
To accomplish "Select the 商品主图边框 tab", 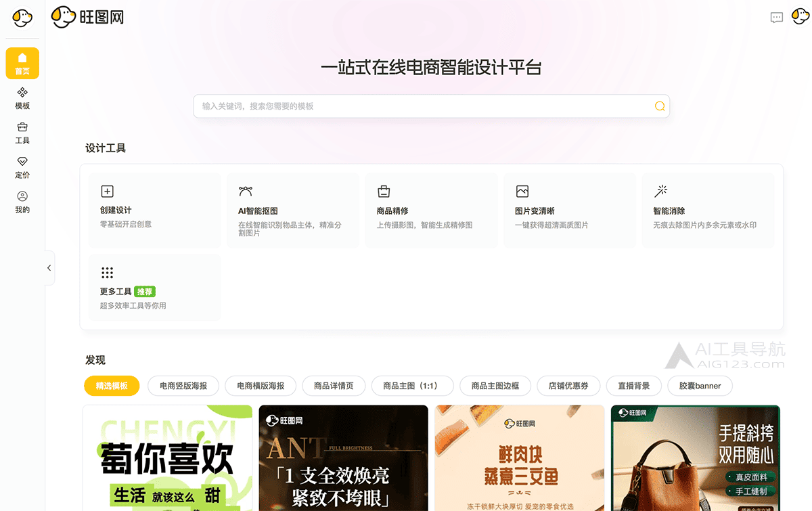I will [495, 386].
